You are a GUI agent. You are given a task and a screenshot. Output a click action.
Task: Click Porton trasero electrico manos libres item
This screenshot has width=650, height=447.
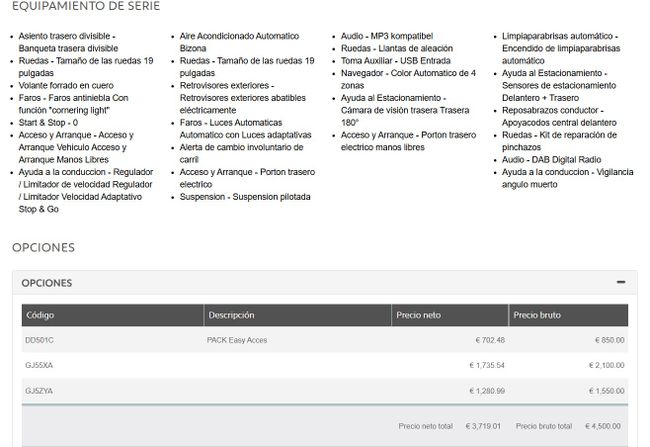pos(408,141)
